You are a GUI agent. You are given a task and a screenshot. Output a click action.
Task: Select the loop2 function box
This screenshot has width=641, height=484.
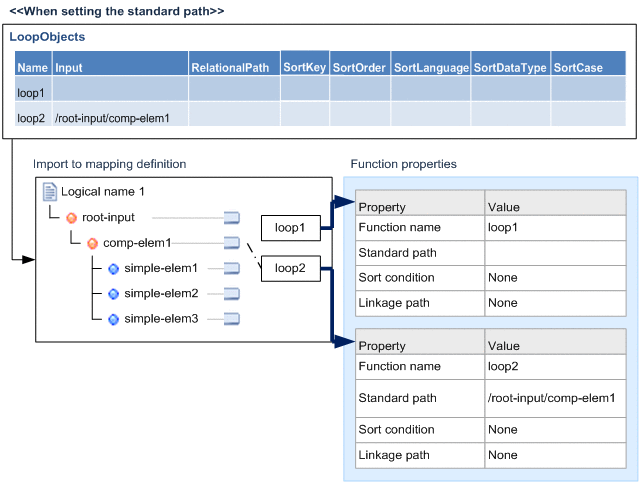pos(290,268)
